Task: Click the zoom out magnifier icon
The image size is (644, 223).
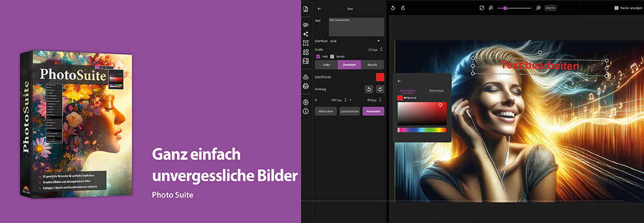Action: (x=490, y=8)
